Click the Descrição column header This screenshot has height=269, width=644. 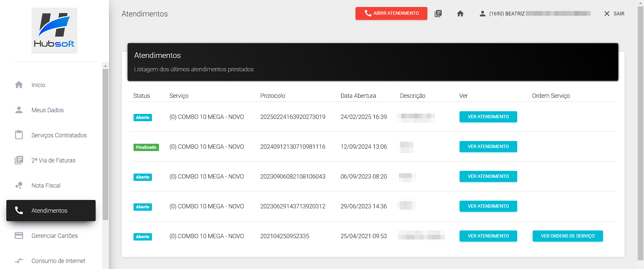pyautogui.click(x=413, y=96)
